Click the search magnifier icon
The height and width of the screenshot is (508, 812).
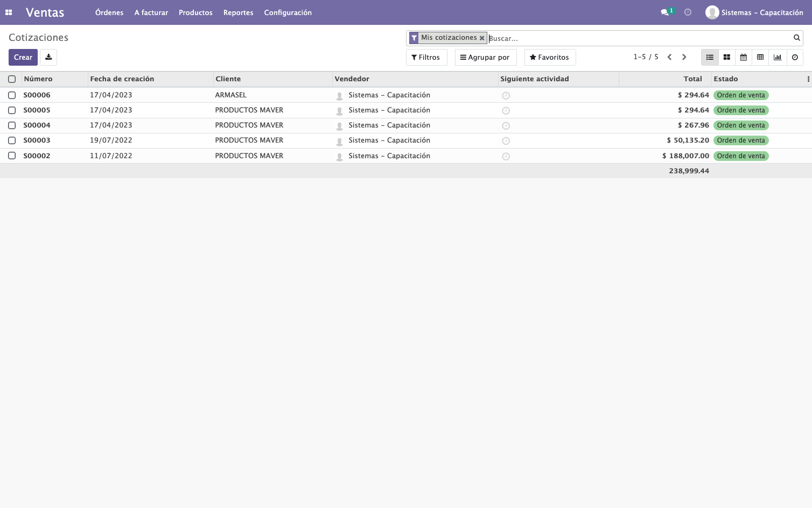pos(796,38)
